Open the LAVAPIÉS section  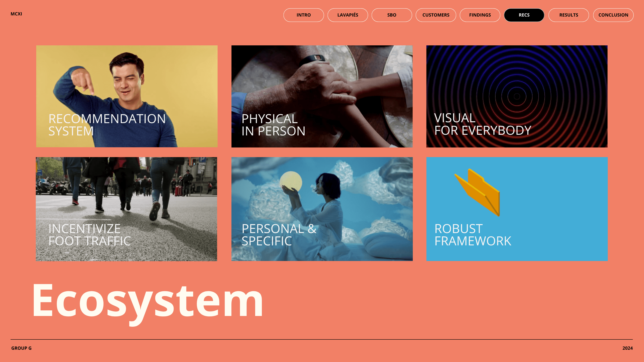[x=347, y=15]
